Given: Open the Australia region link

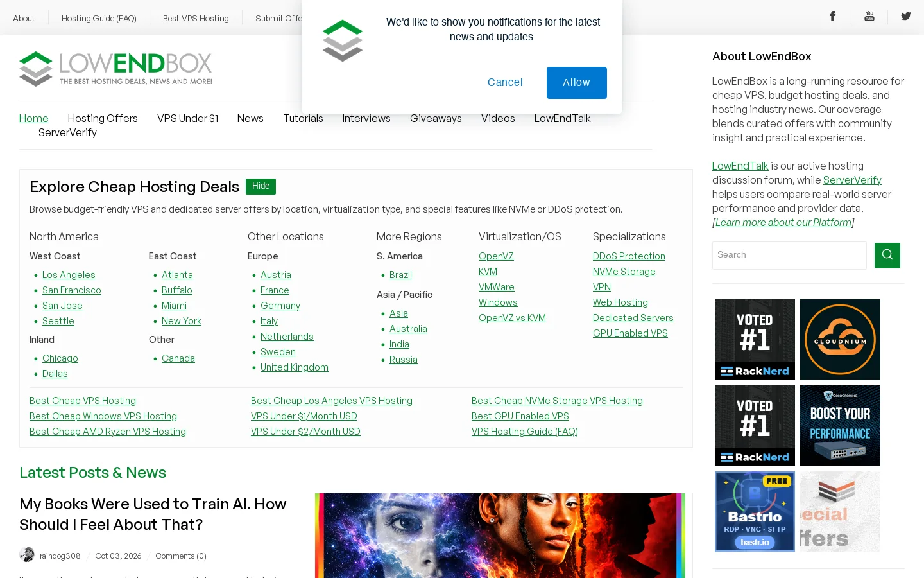Looking at the screenshot, I should click(x=408, y=329).
